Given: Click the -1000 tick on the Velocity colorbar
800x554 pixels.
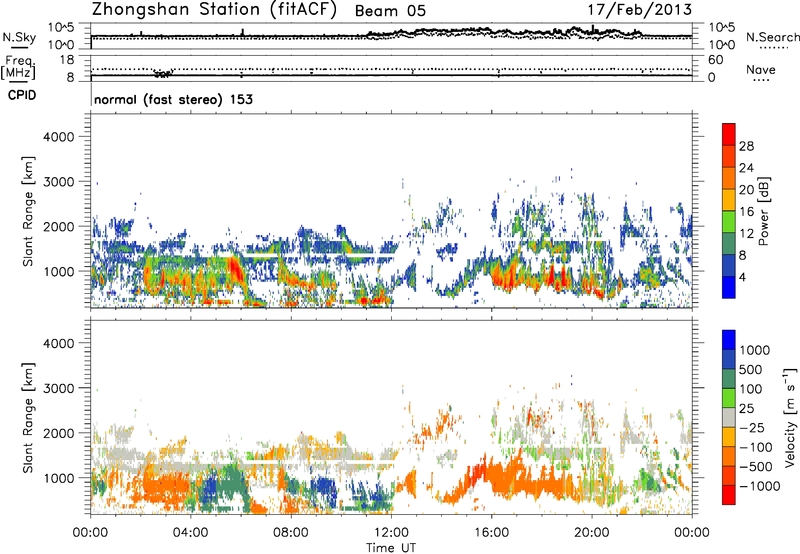Looking at the screenshot, I should tap(760, 486).
